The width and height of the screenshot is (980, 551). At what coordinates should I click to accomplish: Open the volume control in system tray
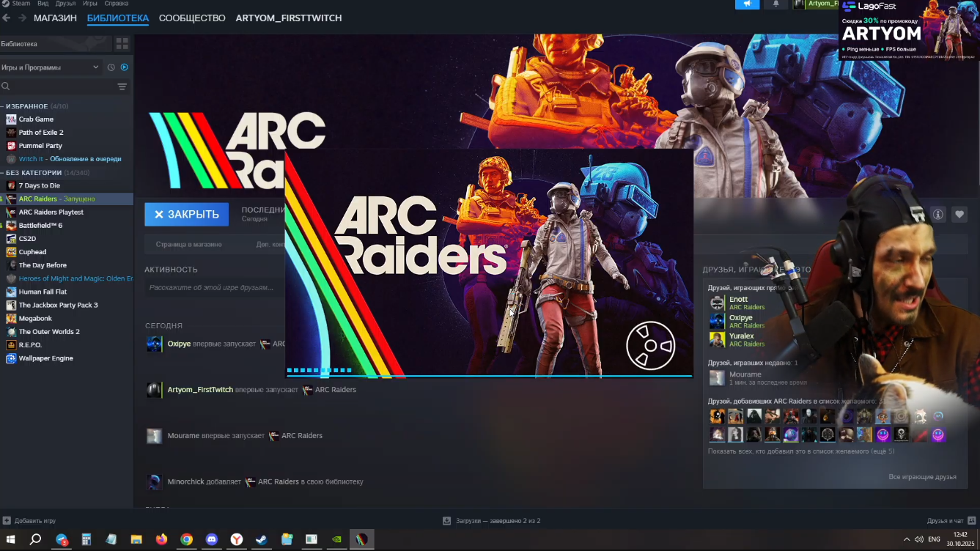[x=919, y=539]
